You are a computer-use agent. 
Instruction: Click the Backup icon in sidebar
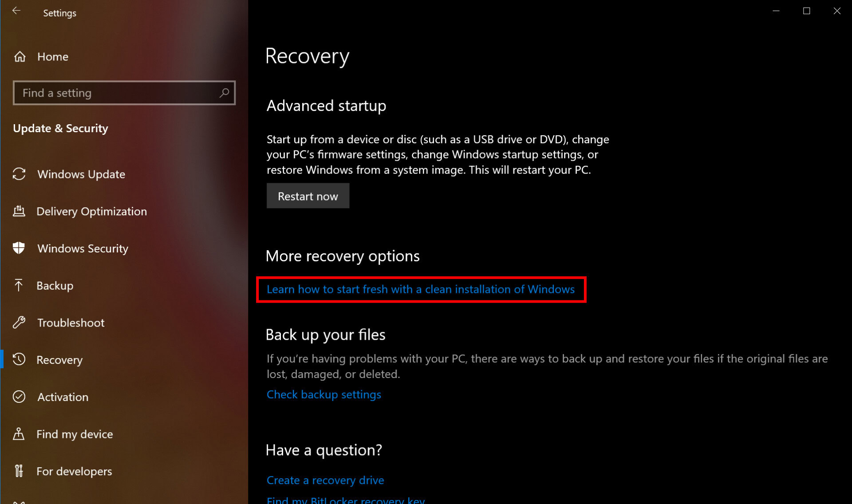coord(20,285)
